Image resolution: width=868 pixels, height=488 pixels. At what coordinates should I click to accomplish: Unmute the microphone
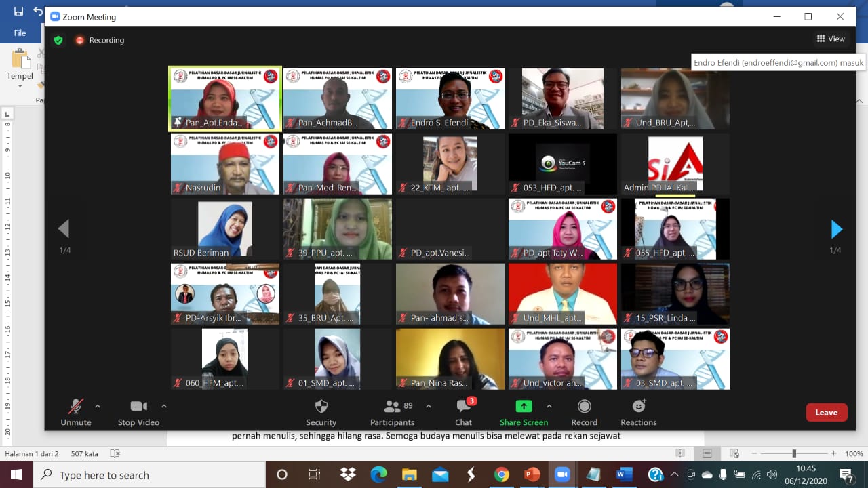(76, 412)
